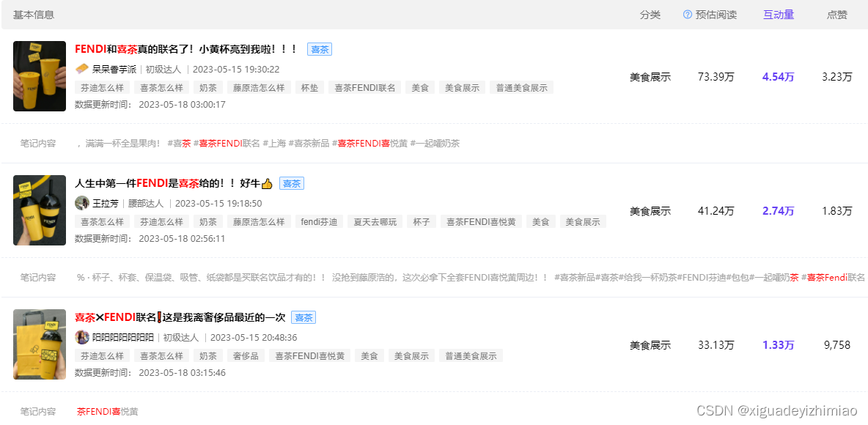The height and width of the screenshot is (425, 868).
Task: Click timestamp 2023-05-15 20:48:36
Action: [x=254, y=337]
